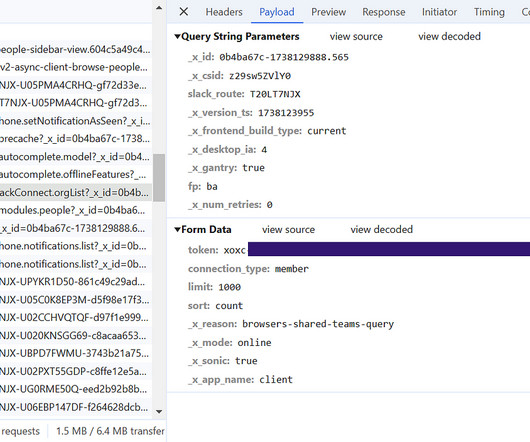Click the _x_version_ts value 1738123955
530x442 pixels.
[x=286, y=113]
